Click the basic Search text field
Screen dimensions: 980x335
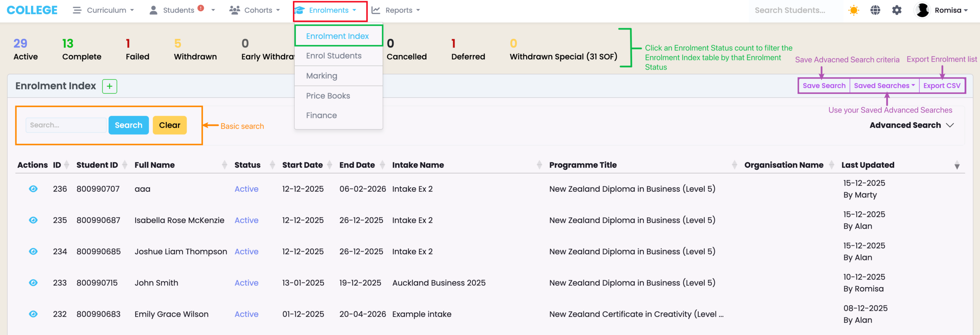pos(66,125)
